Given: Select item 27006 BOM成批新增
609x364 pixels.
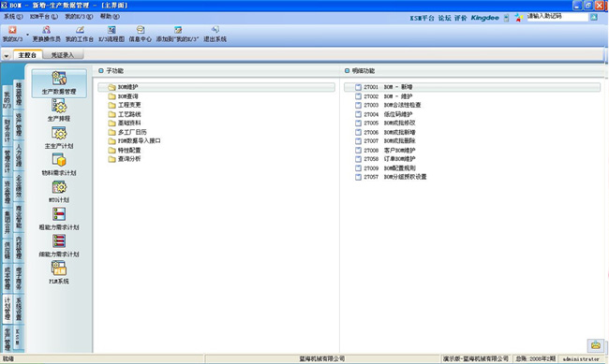Looking at the screenshot, I should coord(386,132).
